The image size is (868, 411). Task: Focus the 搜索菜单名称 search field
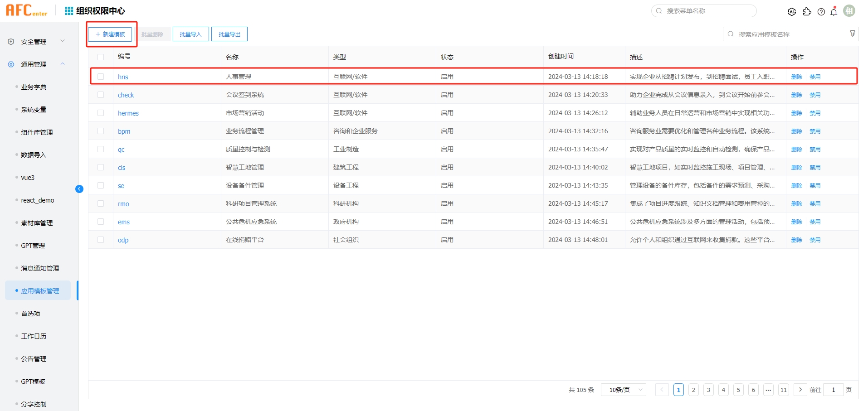[x=707, y=11]
